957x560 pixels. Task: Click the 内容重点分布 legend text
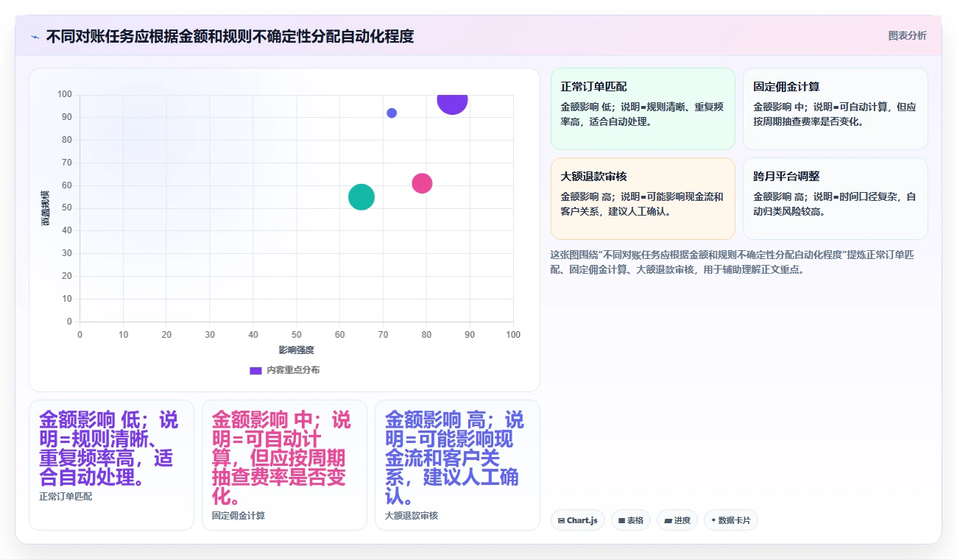293,370
